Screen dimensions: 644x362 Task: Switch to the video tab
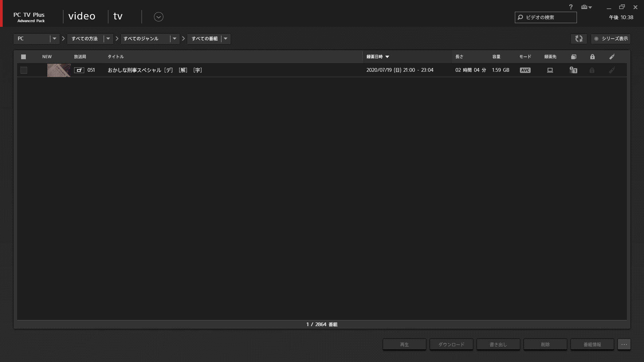82,16
